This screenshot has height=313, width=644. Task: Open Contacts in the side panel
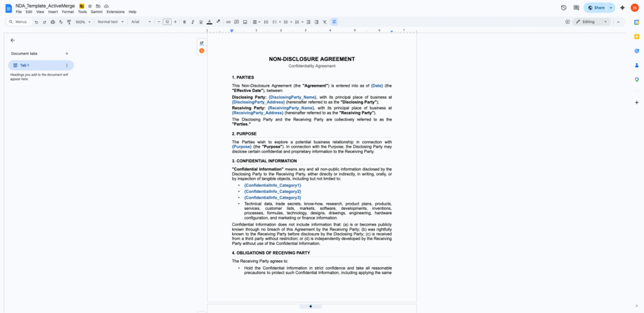click(x=636, y=65)
